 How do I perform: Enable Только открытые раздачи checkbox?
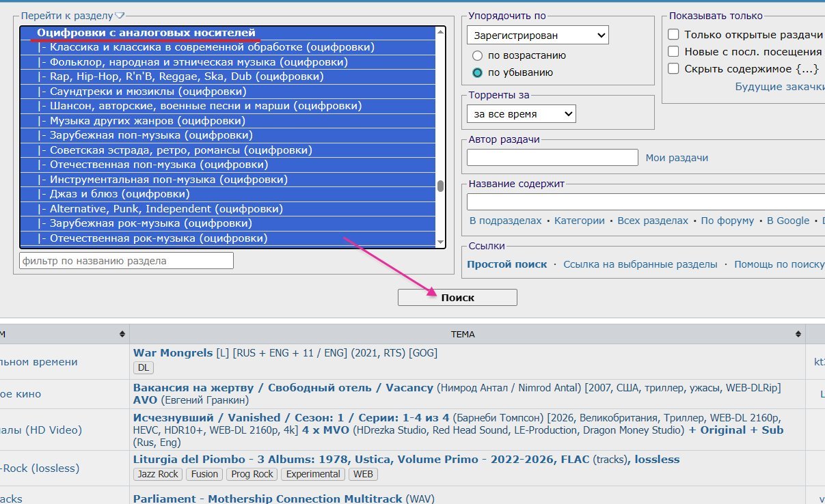tap(674, 35)
